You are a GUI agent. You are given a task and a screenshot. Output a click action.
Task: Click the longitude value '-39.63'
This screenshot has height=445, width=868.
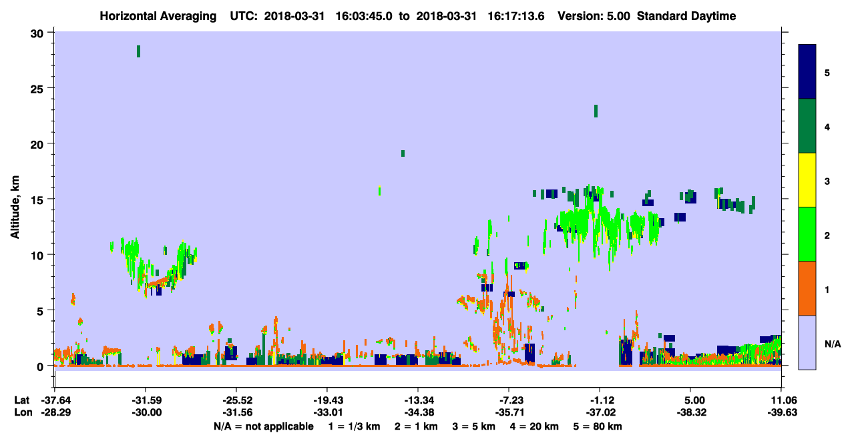click(782, 413)
